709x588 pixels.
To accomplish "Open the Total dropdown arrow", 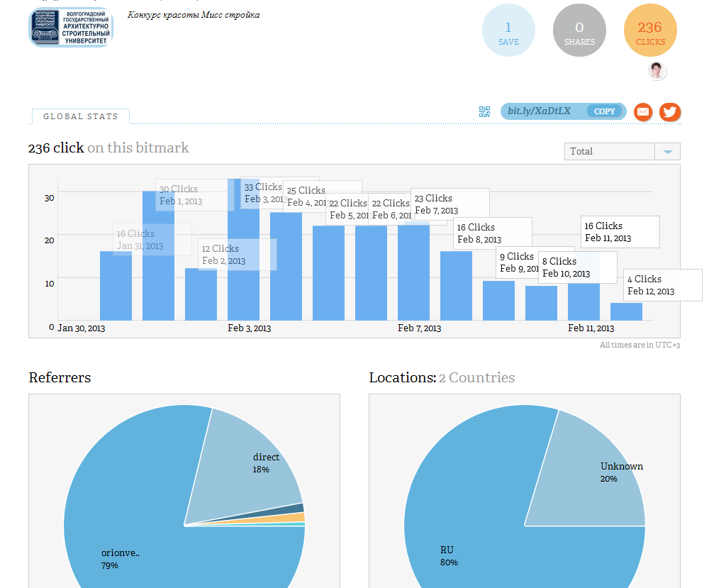I will tap(667, 152).
